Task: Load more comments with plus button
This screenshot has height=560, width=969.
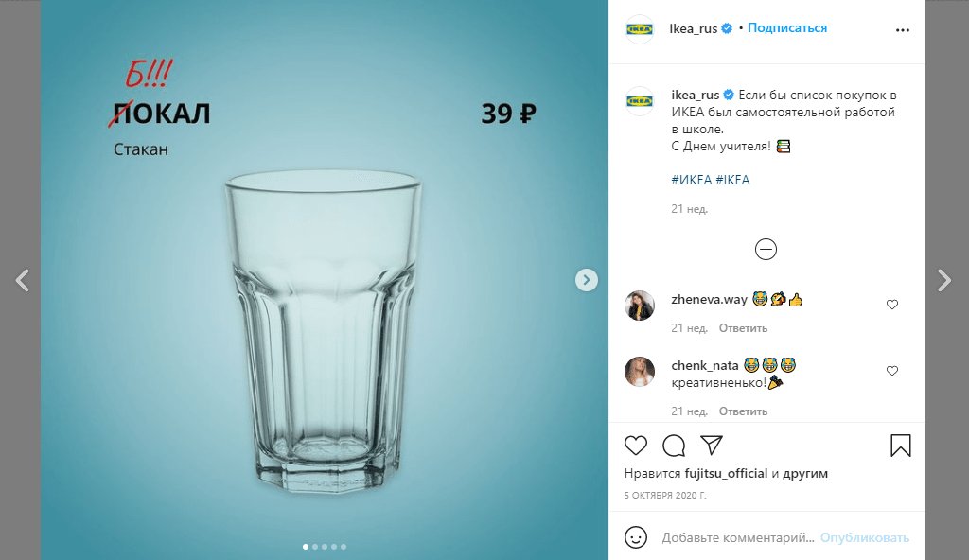Action: pyautogui.click(x=766, y=250)
